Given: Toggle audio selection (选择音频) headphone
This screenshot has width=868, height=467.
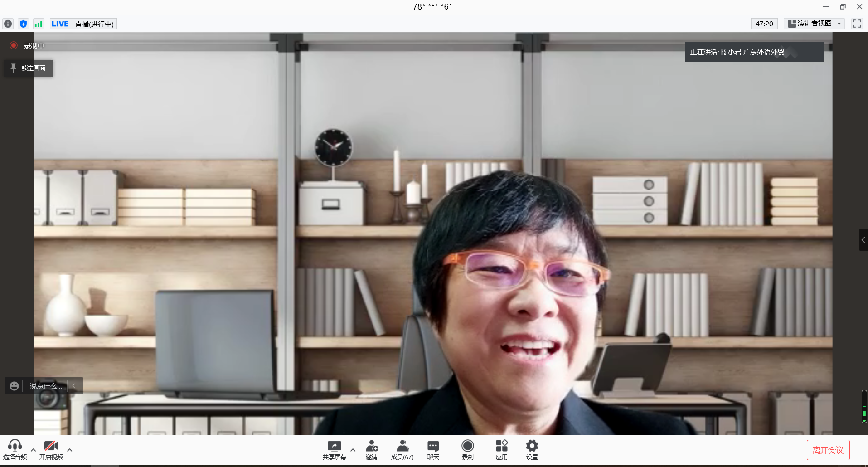Looking at the screenshot, I should click(x=15, y=449).
